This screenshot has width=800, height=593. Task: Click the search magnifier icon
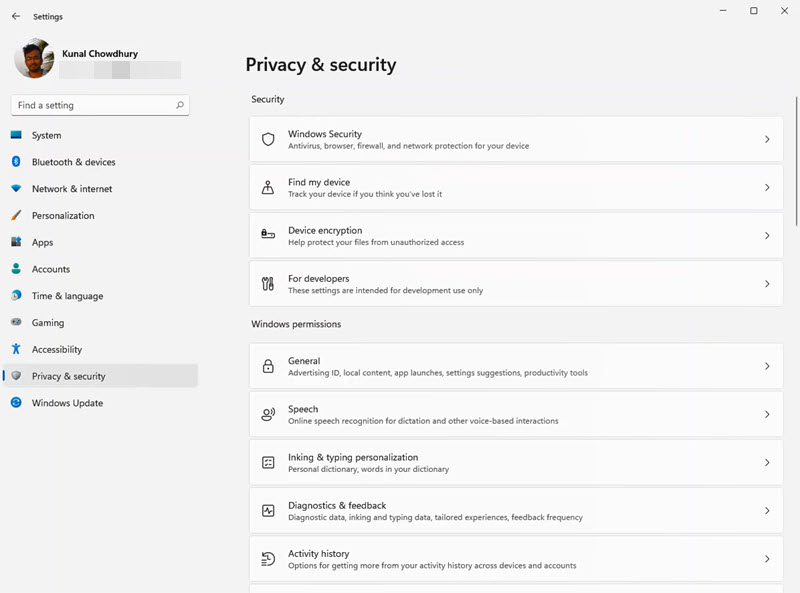coord(180,105)
